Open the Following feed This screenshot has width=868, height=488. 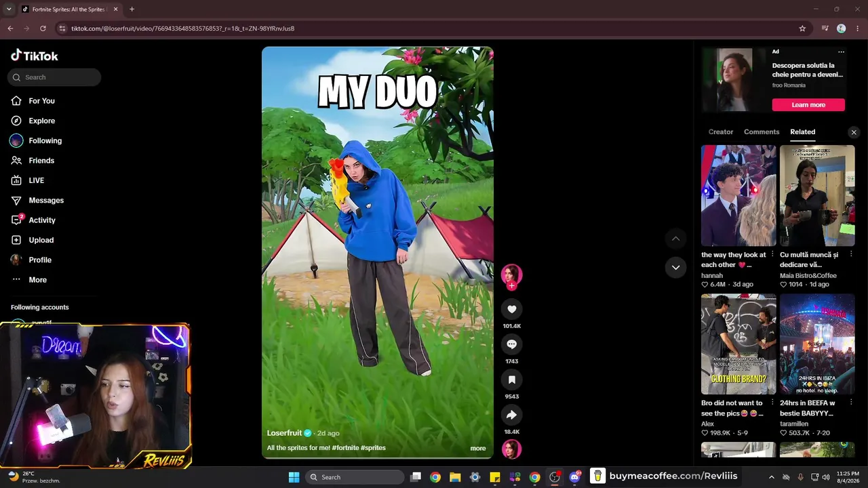[45, 141]
